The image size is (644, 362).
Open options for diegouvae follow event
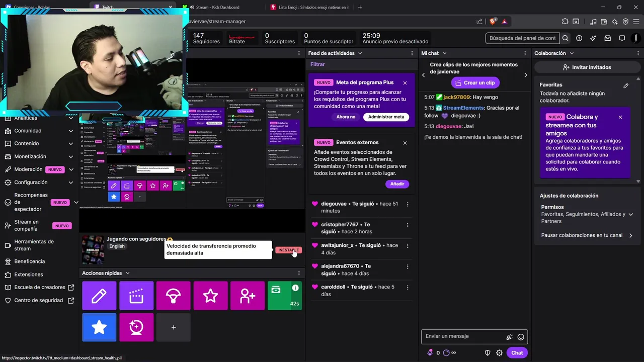[408, 204]
